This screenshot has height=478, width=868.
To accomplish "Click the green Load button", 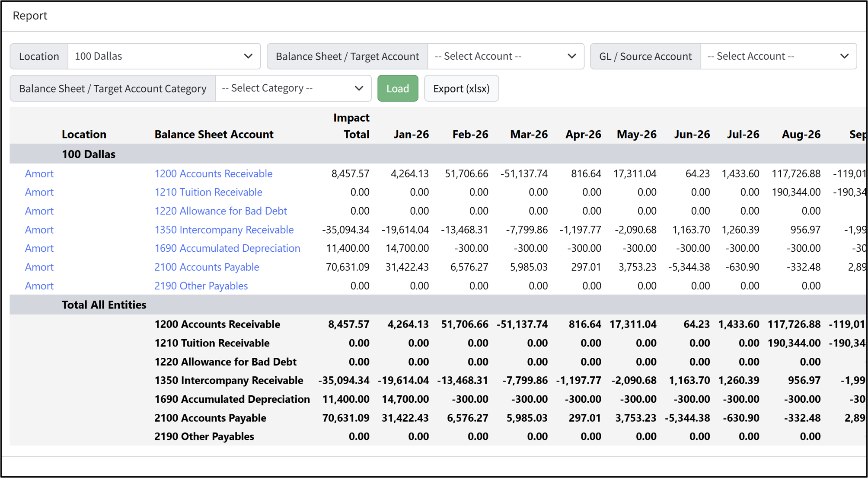I will pyautogui.click(x=398, y=88).
